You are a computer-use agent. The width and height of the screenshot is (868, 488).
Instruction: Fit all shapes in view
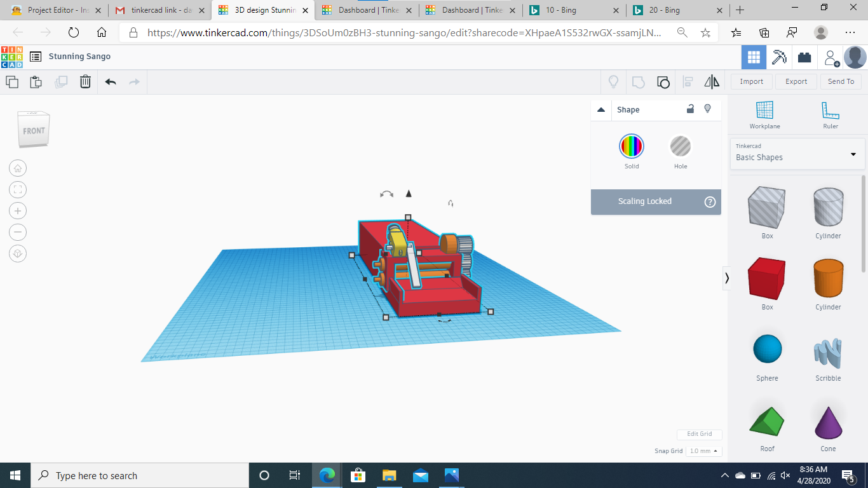18,189
